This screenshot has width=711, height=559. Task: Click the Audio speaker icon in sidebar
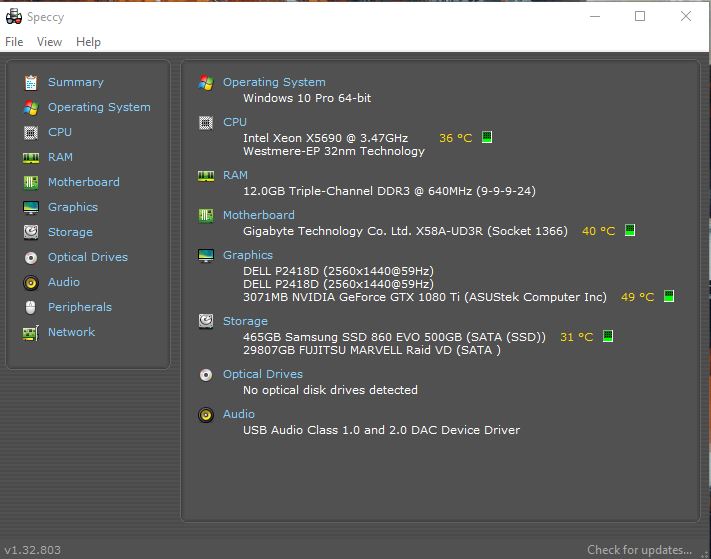point(31,283)
